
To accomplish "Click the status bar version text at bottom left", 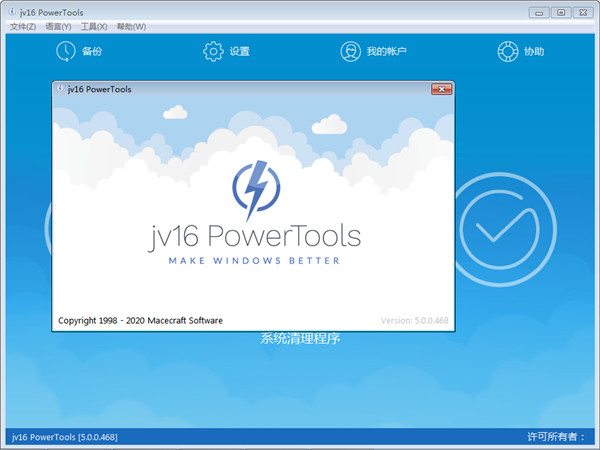I will pyautogui.click(x=64, y=437).
